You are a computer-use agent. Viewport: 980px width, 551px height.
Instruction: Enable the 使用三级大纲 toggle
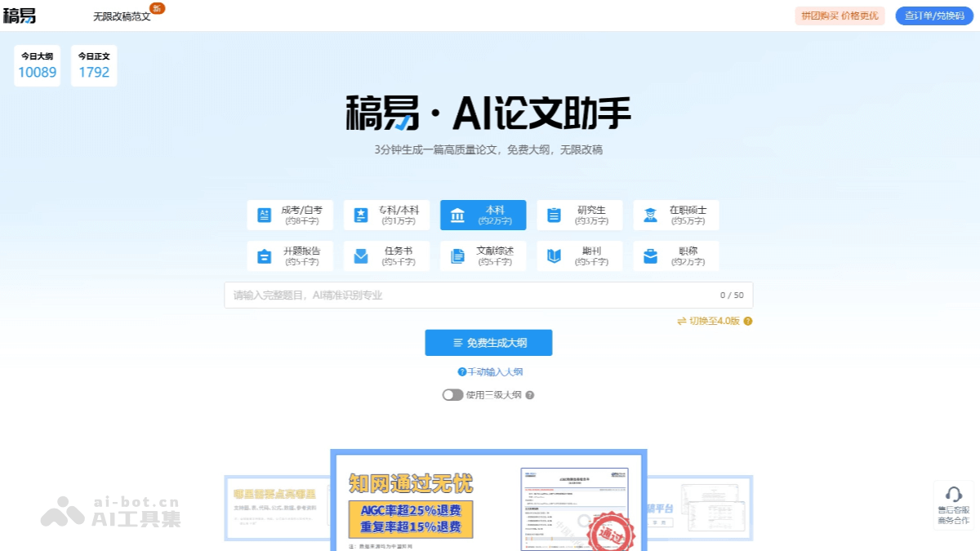click(x=453, y=395)
